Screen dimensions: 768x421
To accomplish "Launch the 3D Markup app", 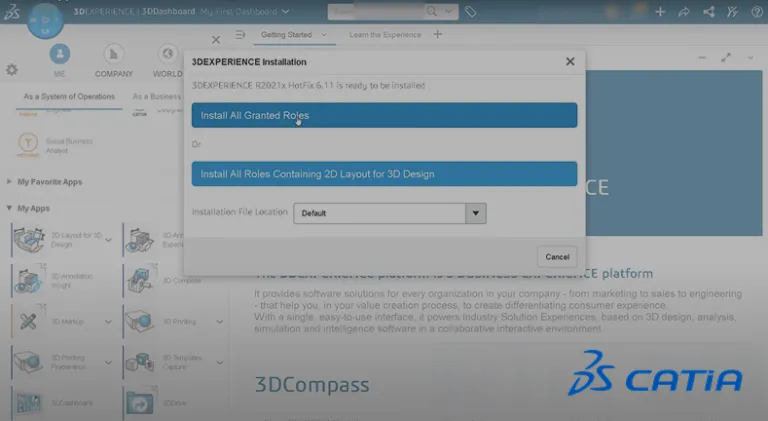I will click(28, 321).
